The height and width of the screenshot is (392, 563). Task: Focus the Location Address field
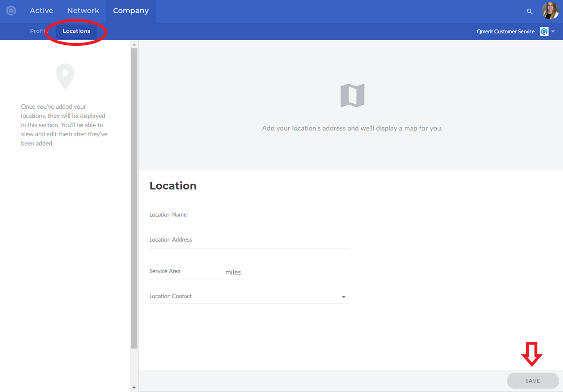tap(249, 240)
